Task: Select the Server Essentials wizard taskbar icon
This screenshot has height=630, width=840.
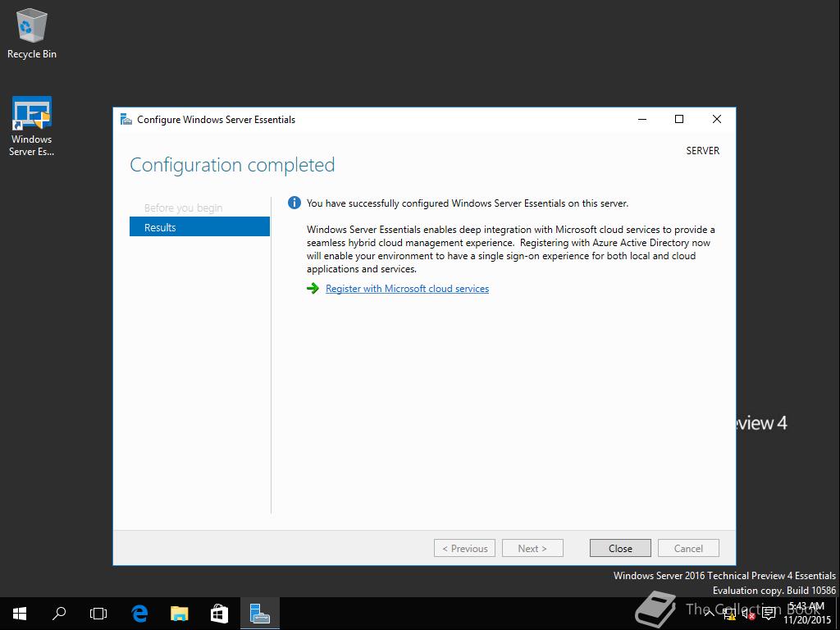Action: 260,614
